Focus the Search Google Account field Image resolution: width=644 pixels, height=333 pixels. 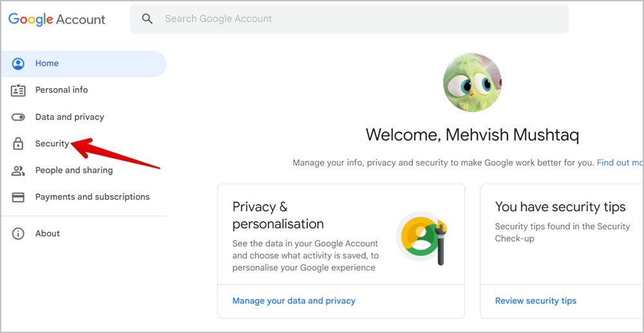click(x=350, y=19)
